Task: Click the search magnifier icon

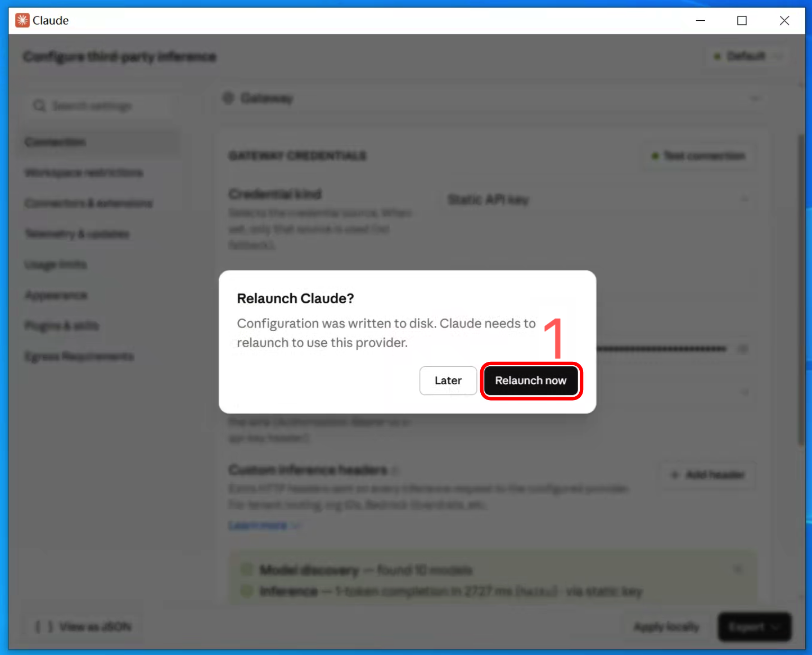Action: coord(39,106)
